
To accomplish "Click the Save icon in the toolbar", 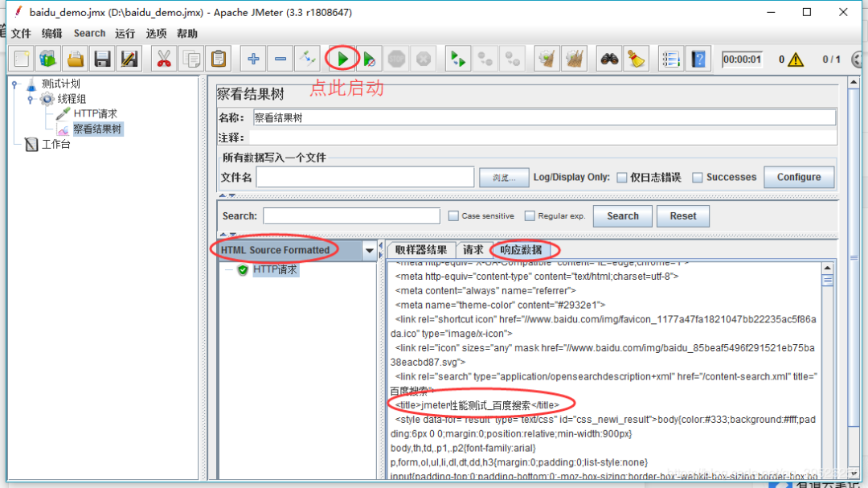I will (103, 58).
